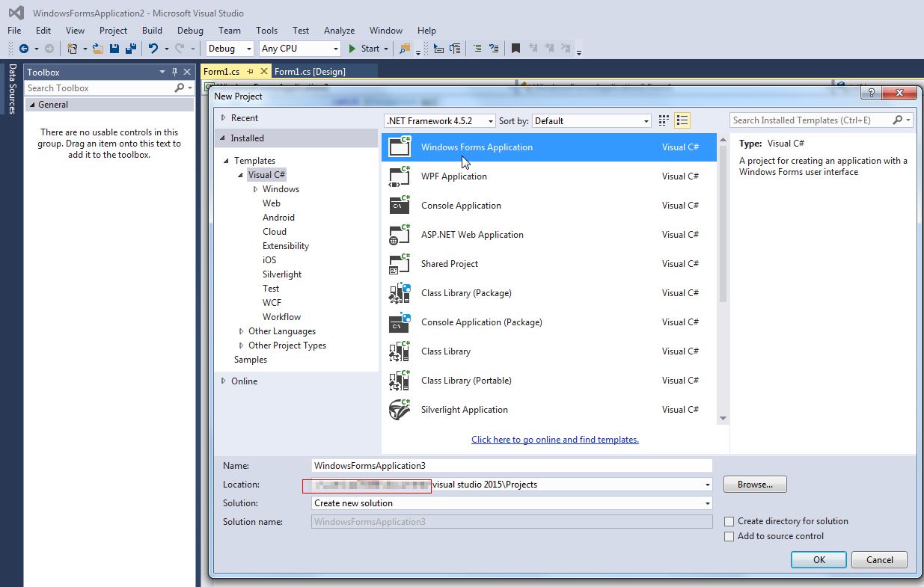This screenshot has height=587, width=924.
Task: Click inside the project Name field
Action: [511, 465]
